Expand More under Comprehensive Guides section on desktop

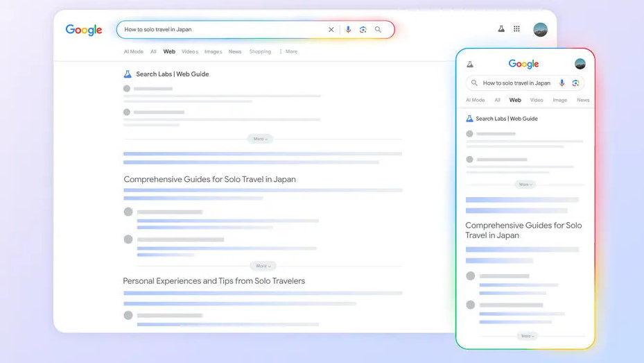(x=262, y=266)
